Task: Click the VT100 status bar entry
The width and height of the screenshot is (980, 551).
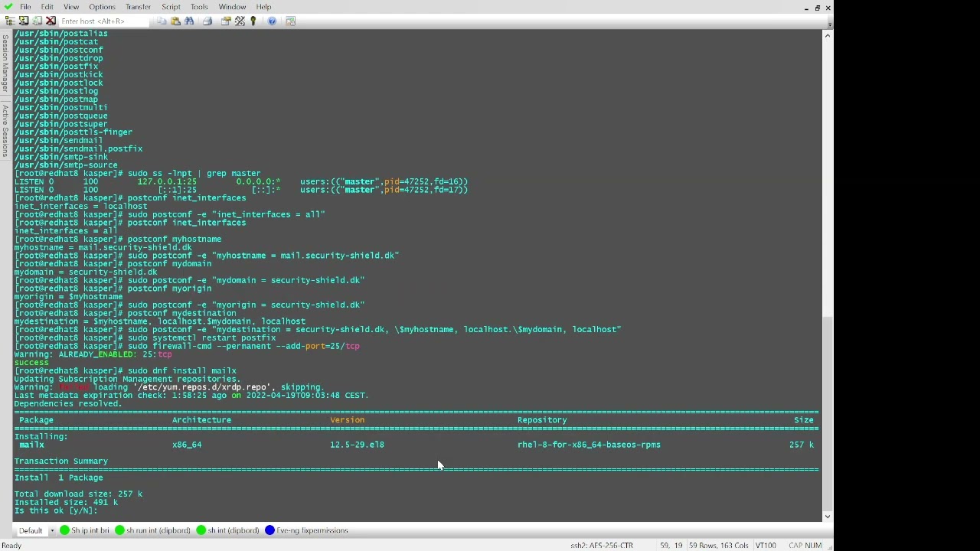Action: tap(766, 546)
